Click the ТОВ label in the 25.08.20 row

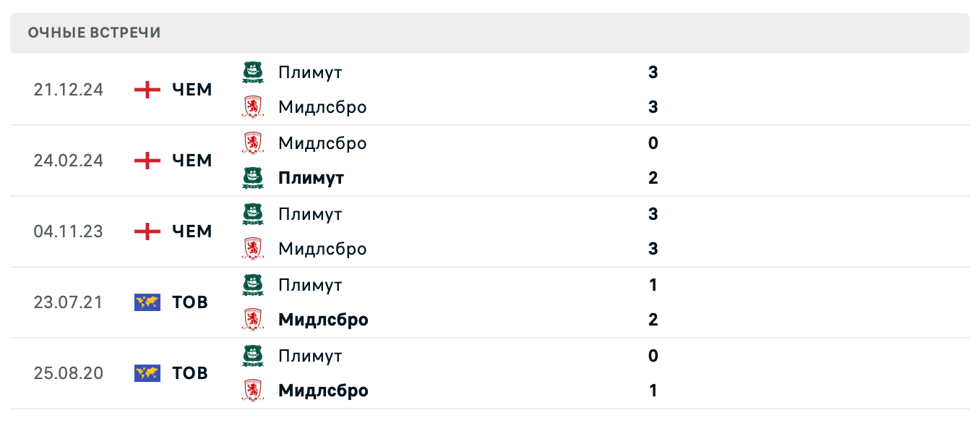tap(190, 373)
